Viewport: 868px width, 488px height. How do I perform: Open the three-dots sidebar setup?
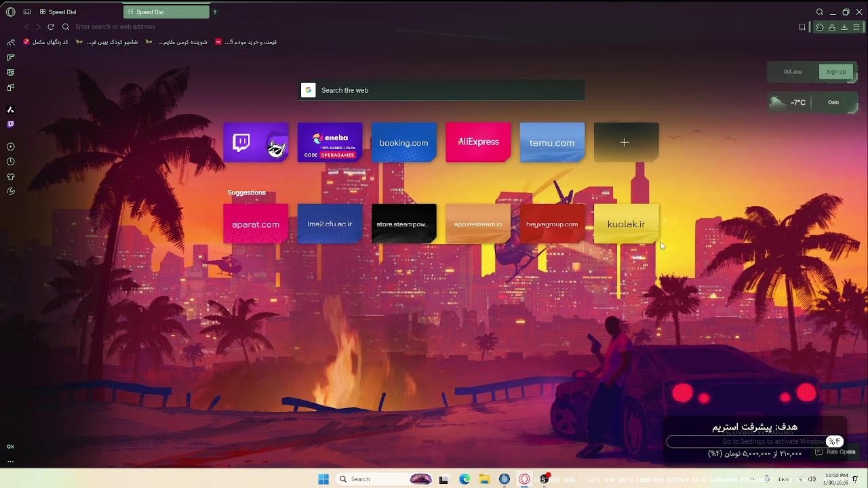10,462
